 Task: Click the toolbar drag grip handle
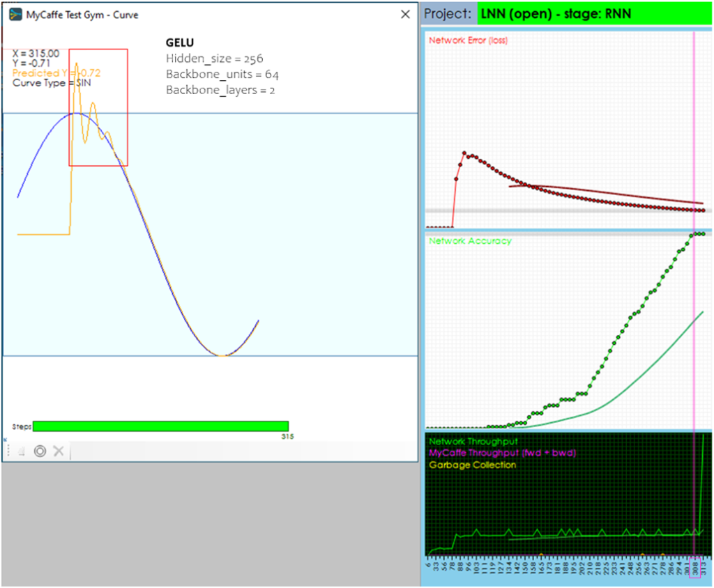click(8, 451)
